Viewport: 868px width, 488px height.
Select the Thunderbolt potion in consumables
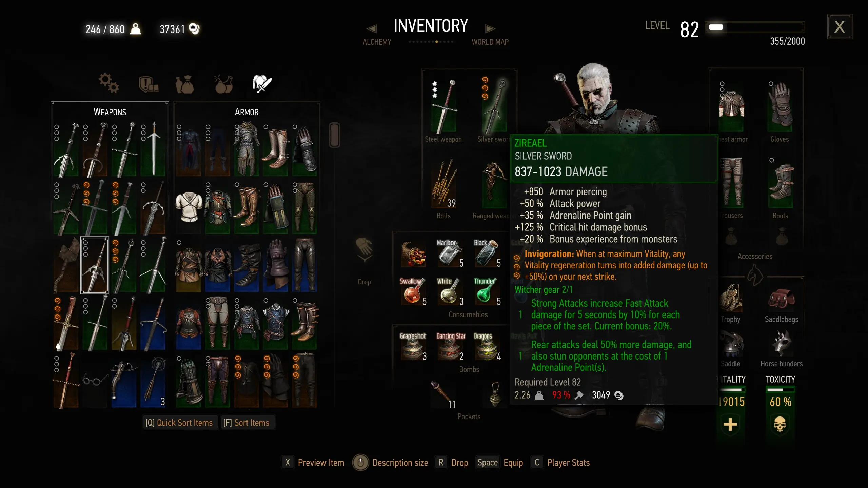click(486, 292)
